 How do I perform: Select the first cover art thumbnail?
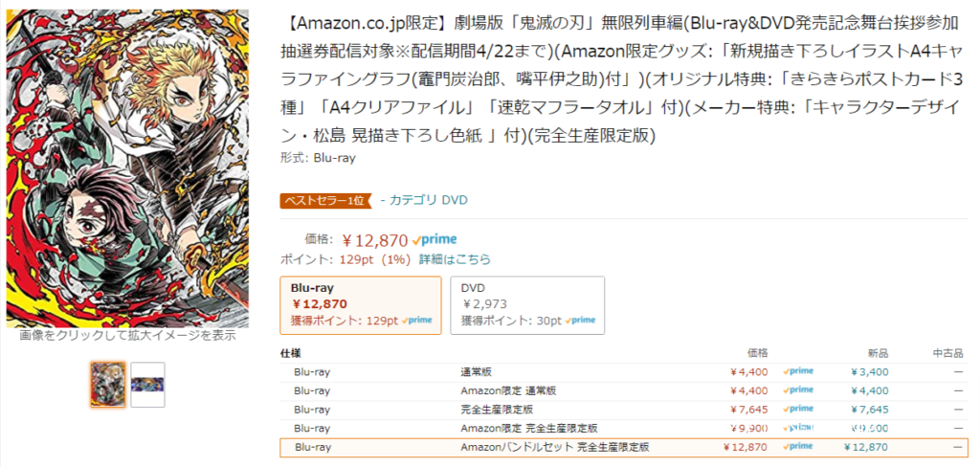coord(108,385)
